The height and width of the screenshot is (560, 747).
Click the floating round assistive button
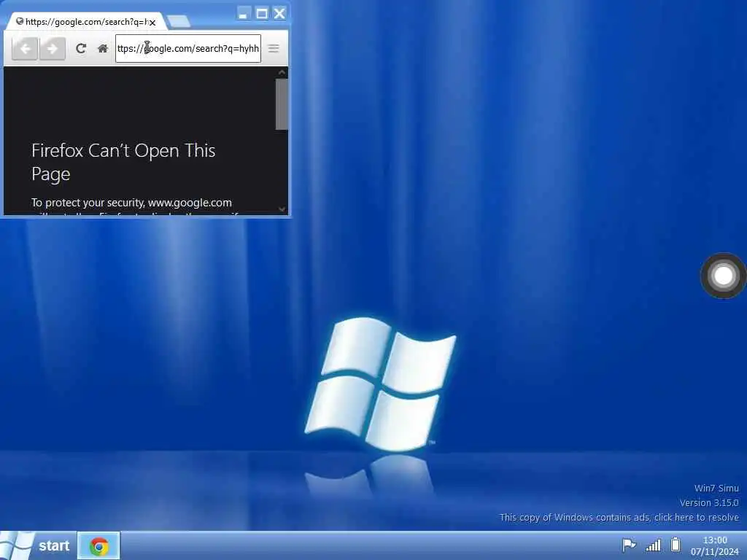(x=723, y=276)
